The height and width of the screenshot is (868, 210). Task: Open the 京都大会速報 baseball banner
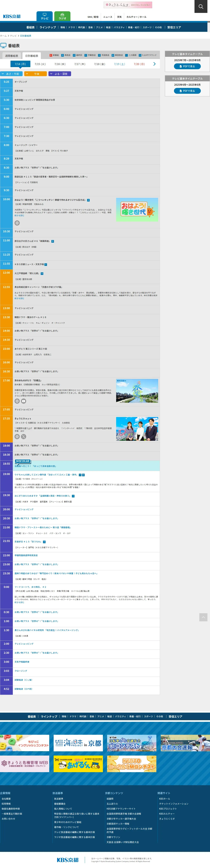click(185, 743)
